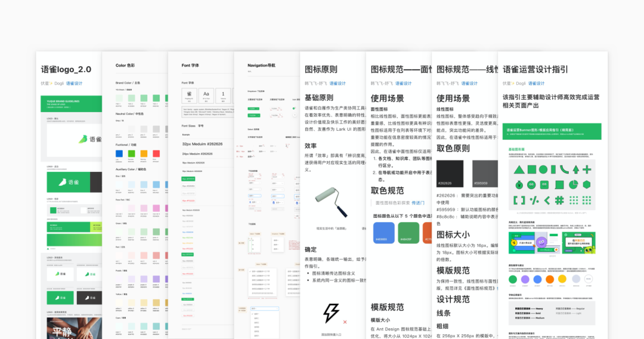Image resolution: width=644 pixels, height=339 pixels.
Task: Click the green solid circle in the top icon row
Action: click(543, 169)
